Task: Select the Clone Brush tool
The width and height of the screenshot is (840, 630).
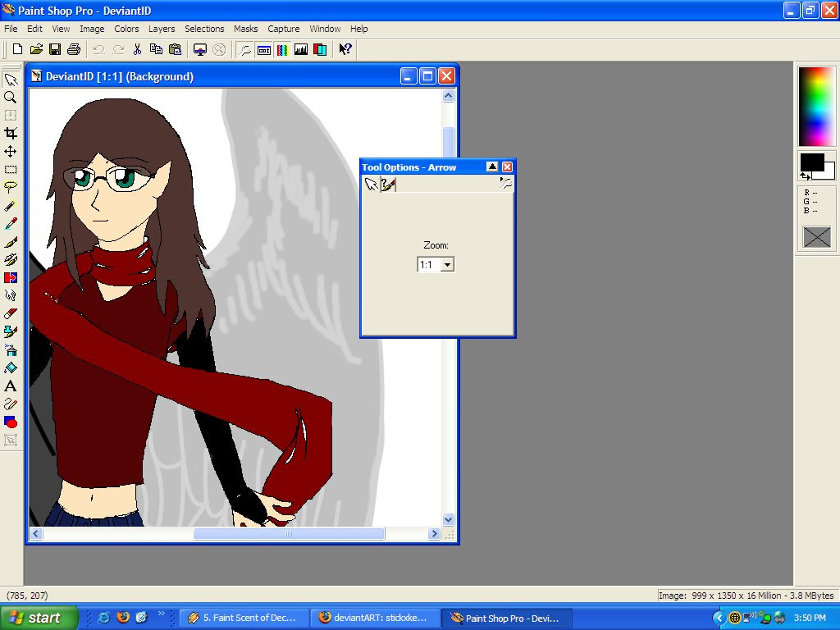Action: [11, 260]
